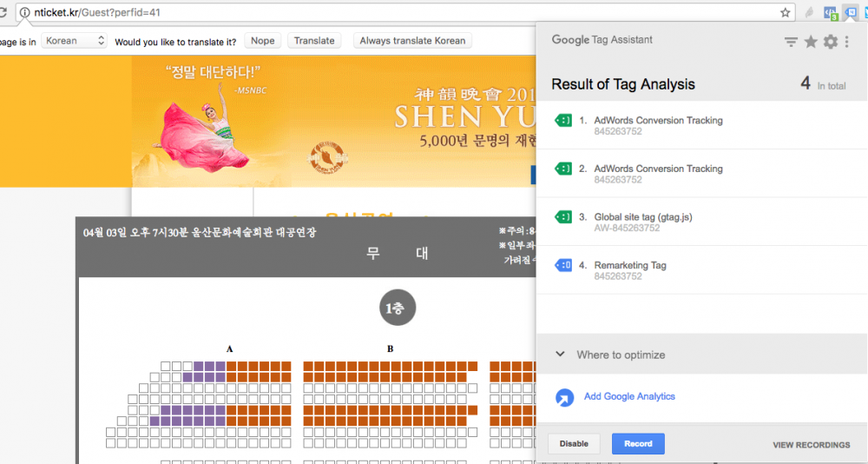Click the section A label on seat map
The height and width of the screenshot is (464, 868).
click(230, 349)
